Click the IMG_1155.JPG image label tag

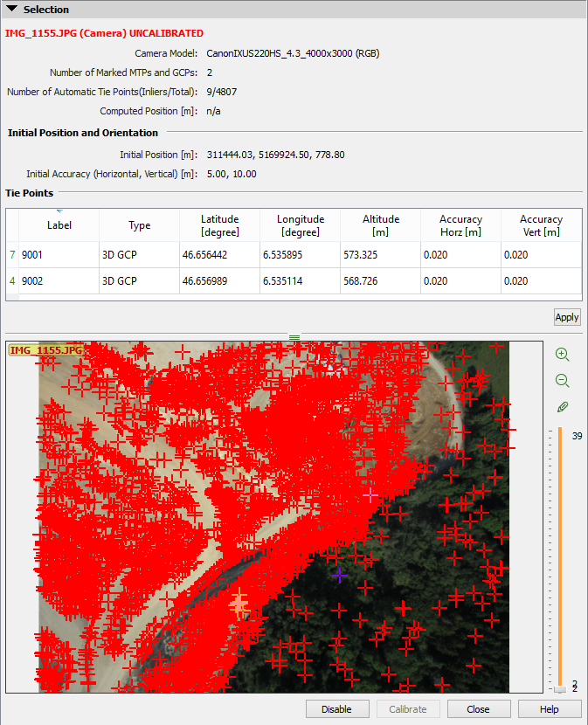pyautogui.click(x=46, y=350)
